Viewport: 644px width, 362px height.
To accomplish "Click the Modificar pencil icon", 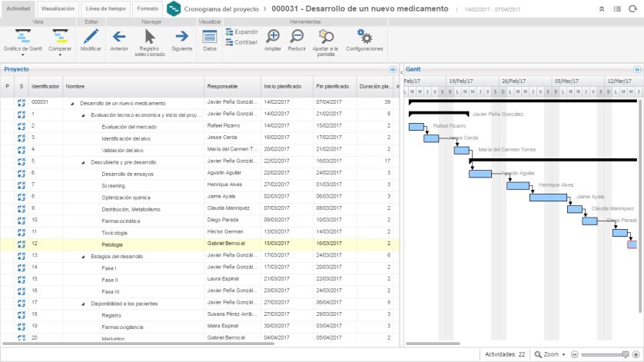I will [x=91, y=37].
